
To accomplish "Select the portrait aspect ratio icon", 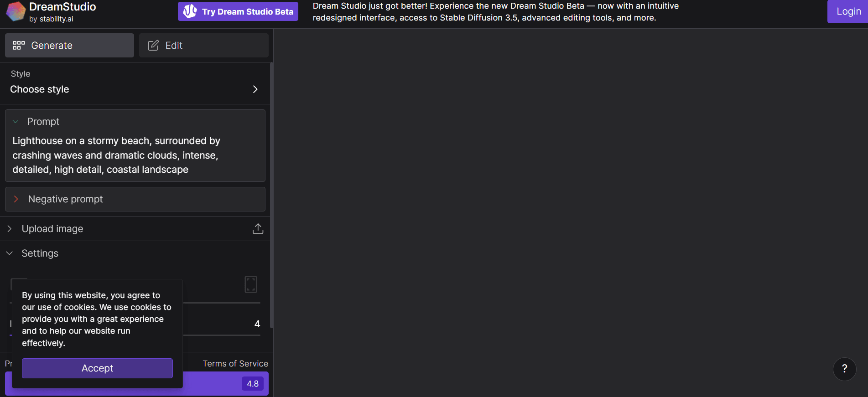I will 251,284.
